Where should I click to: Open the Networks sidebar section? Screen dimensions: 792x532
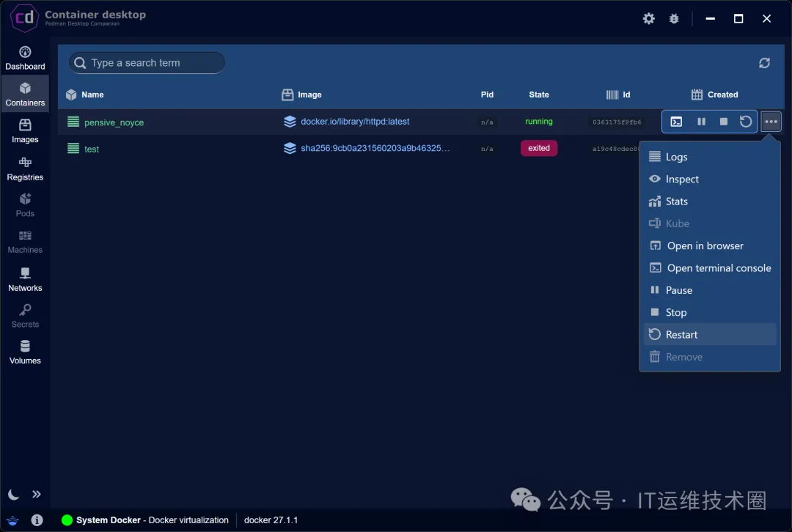[25, 279]
